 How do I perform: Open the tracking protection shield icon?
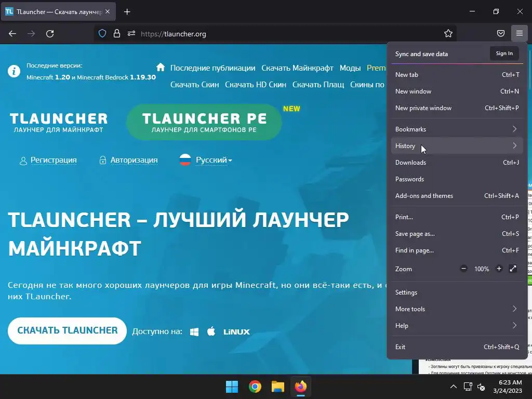click(x=102, y=34)
